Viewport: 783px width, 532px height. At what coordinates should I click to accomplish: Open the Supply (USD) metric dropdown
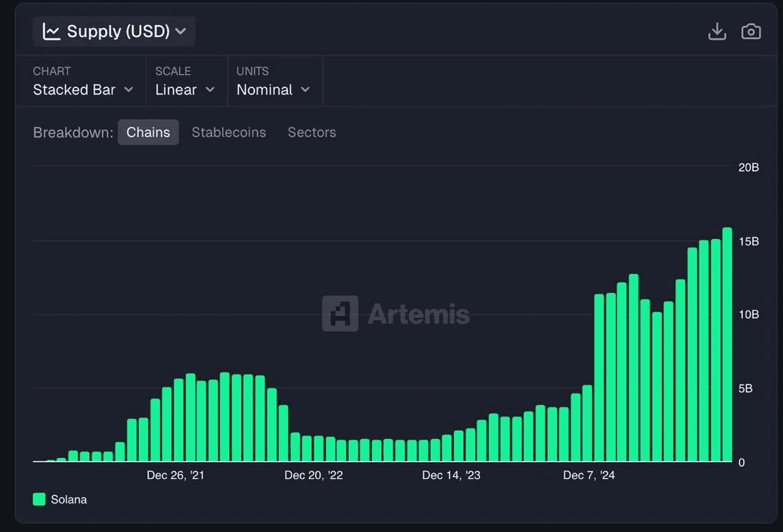pos(114,31)
